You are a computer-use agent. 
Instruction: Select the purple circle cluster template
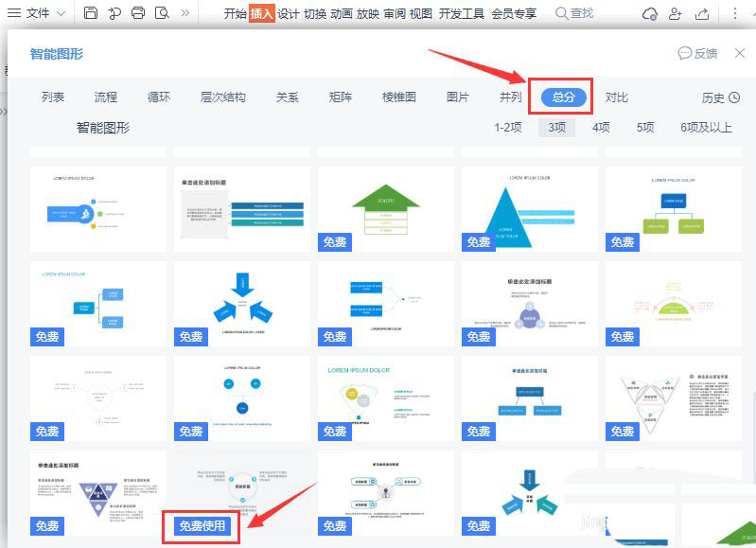[x=530, y=304]
